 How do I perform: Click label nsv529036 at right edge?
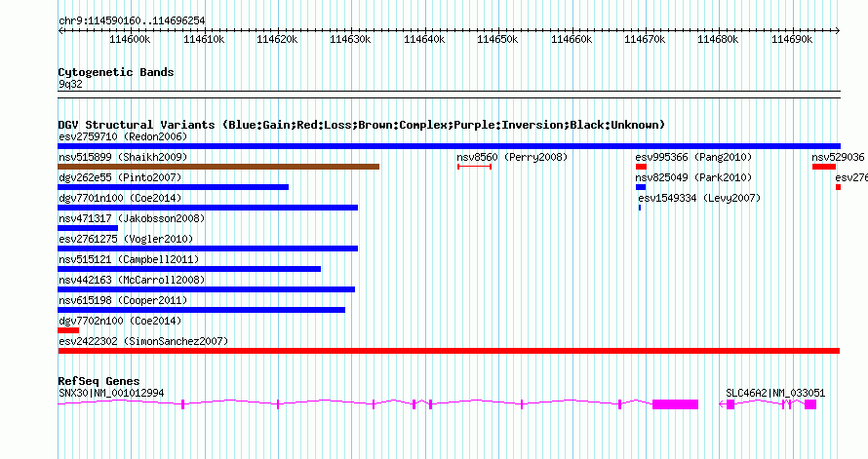coord(838,157)
